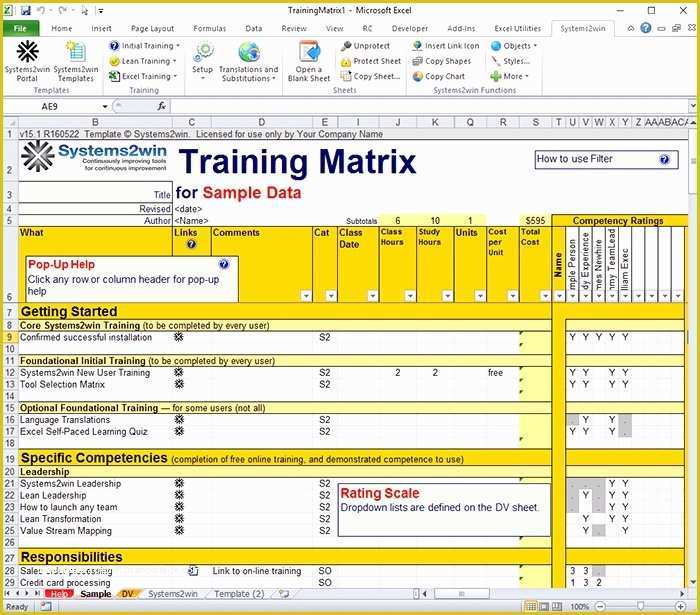Click link icon for Value Stream Mapping
This screenshot has width=700, height=615.
pos(179,530)
